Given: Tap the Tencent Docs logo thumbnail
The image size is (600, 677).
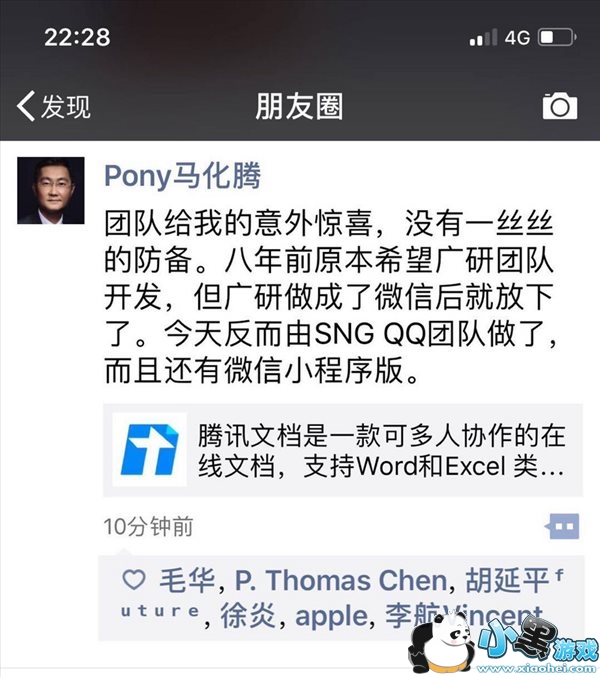Looking at the screenshot, I should coord(149,449).
